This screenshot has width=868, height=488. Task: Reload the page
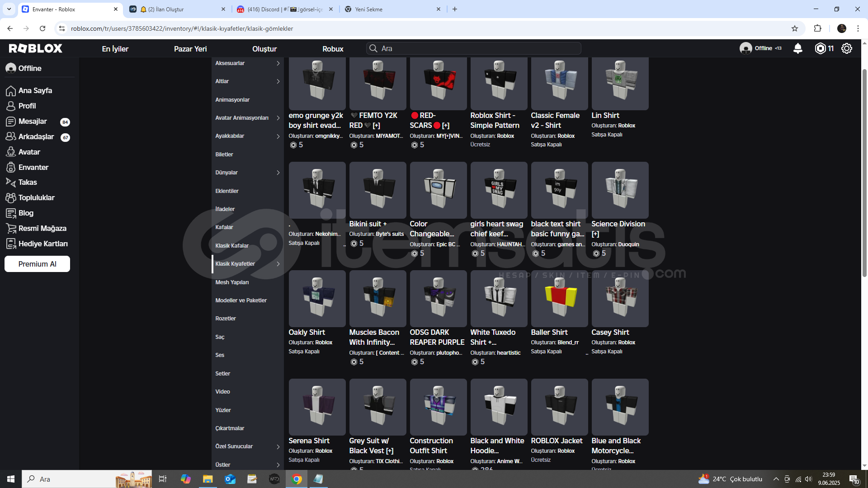pyautogui.click(x=42, y=28)
